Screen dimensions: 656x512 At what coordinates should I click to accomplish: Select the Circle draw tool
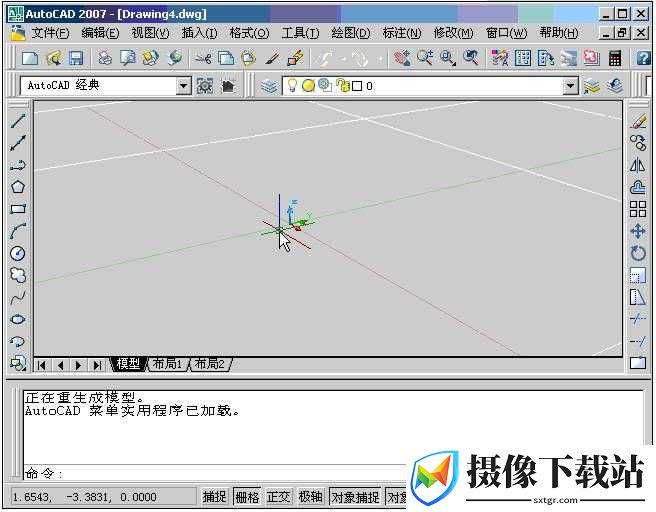point(18,253)
